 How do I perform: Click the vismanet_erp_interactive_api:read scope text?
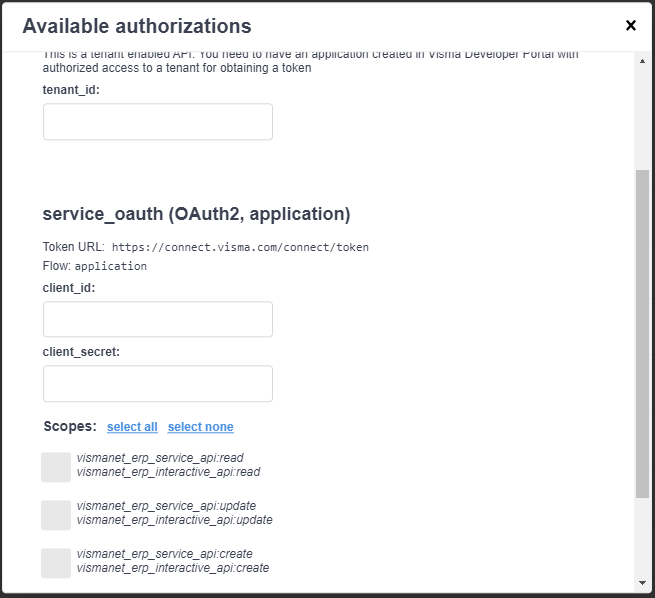tap(168, 472)
